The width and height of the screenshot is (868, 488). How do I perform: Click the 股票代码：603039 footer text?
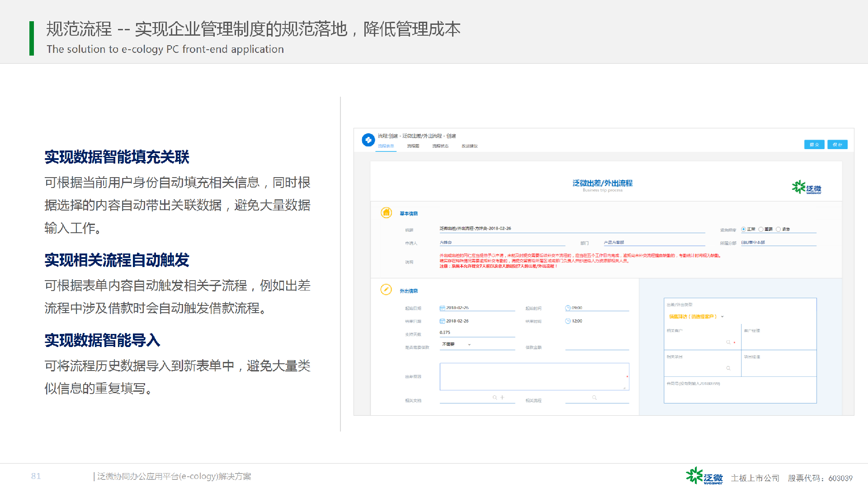(x=820, y=478)
